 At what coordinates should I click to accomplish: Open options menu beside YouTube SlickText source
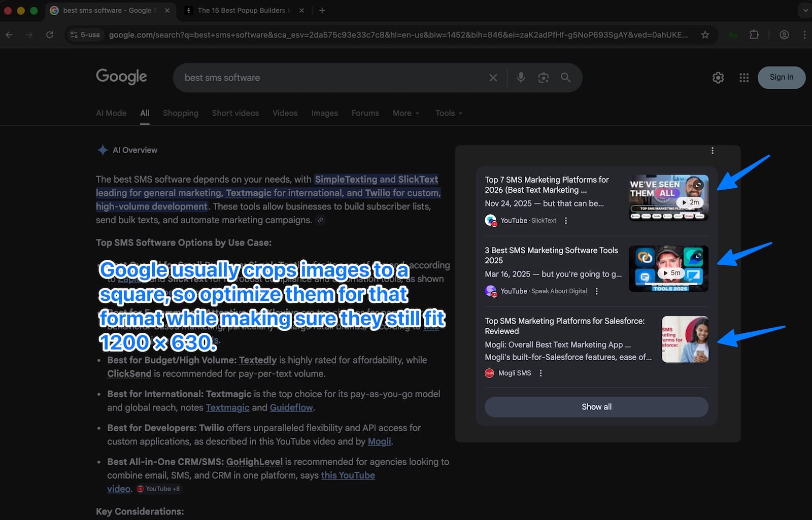tap(566, 221)
